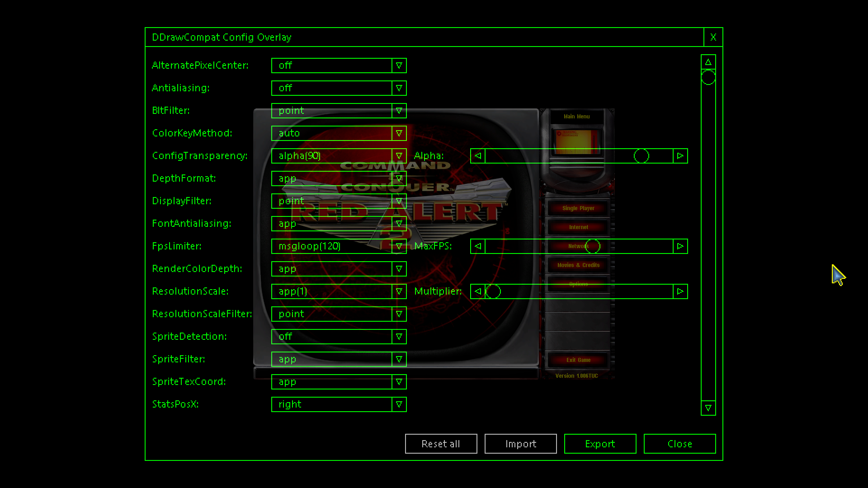Viewport: 868px width, 488px height.
Task: Click the Alpha slider left arrow
Action: point(477,156)
